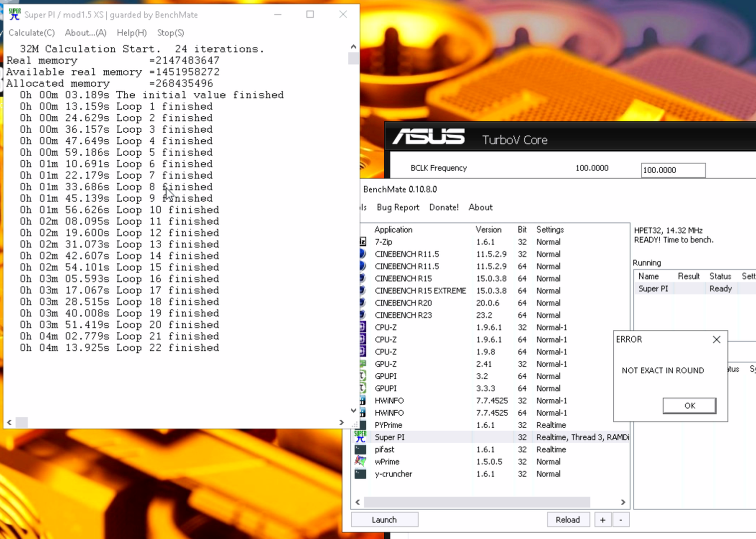This screenshot has height=539, width=756.
Task: Click the wPrime application icon
Action: (x=360, y=461)
